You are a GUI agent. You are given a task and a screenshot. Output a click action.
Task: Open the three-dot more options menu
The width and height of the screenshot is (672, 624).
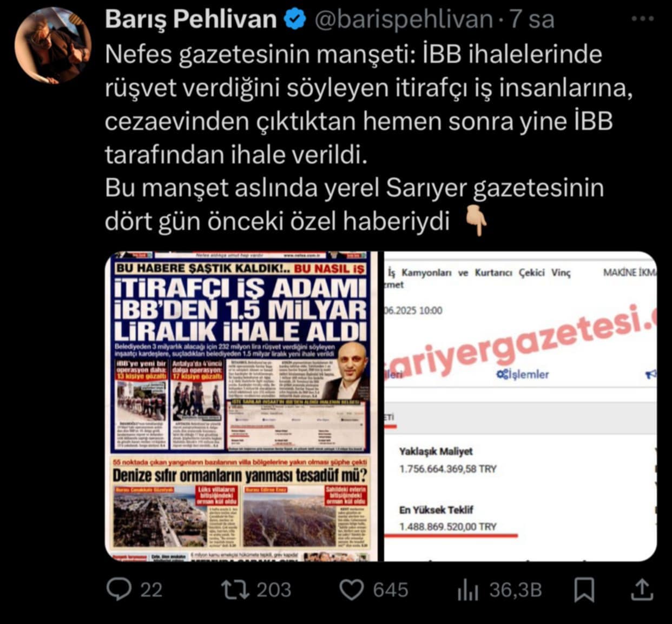643,19
